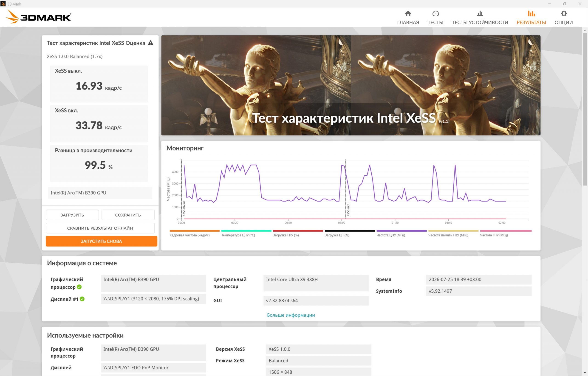Viewport: 588px width, 376px height.
Task: Click the Intel XeSS test banner image
Action: point(351,85)
